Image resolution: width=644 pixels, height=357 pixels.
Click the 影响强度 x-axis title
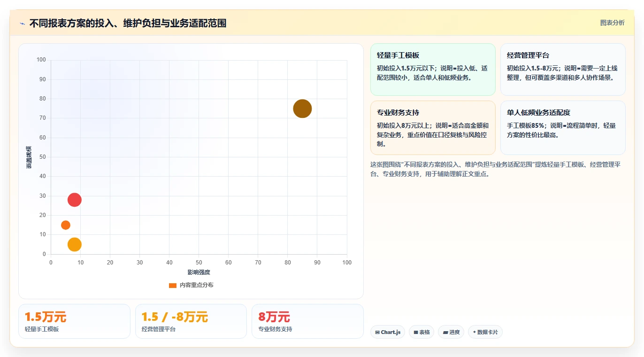click(x=199, y=272)
